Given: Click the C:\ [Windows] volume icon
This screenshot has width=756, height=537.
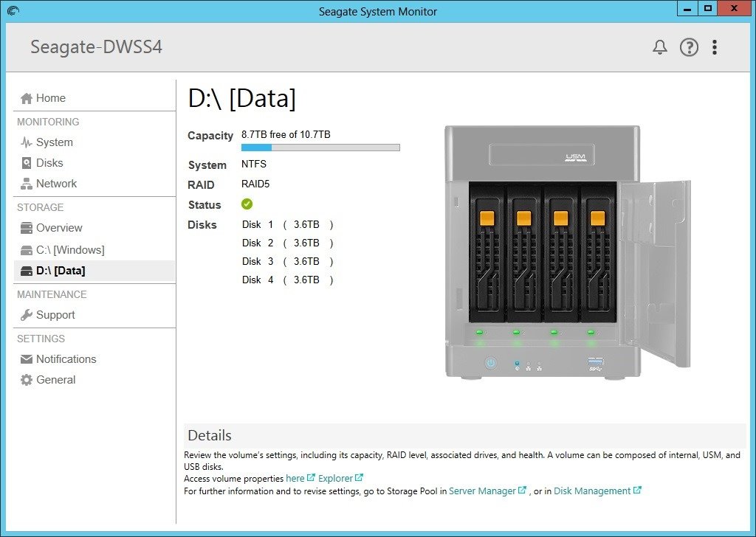Looking at the screenshot, I should coord(26,250).
